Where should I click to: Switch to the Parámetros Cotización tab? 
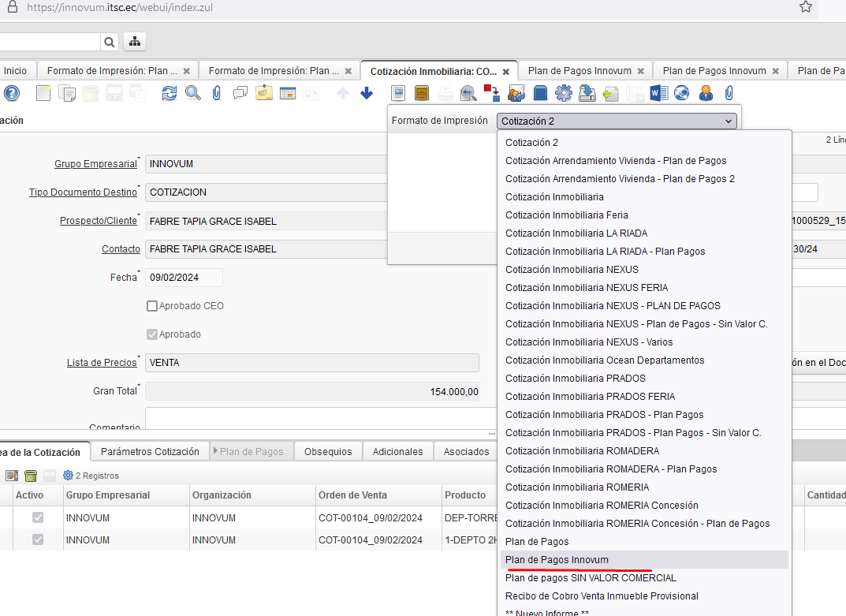click(x=150, y=451)
